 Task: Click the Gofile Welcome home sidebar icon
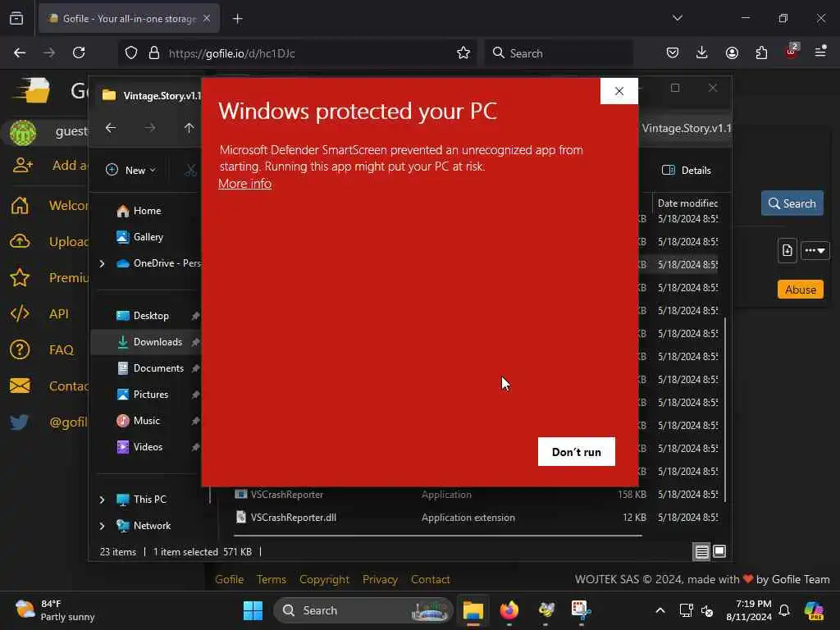[20, 205]
